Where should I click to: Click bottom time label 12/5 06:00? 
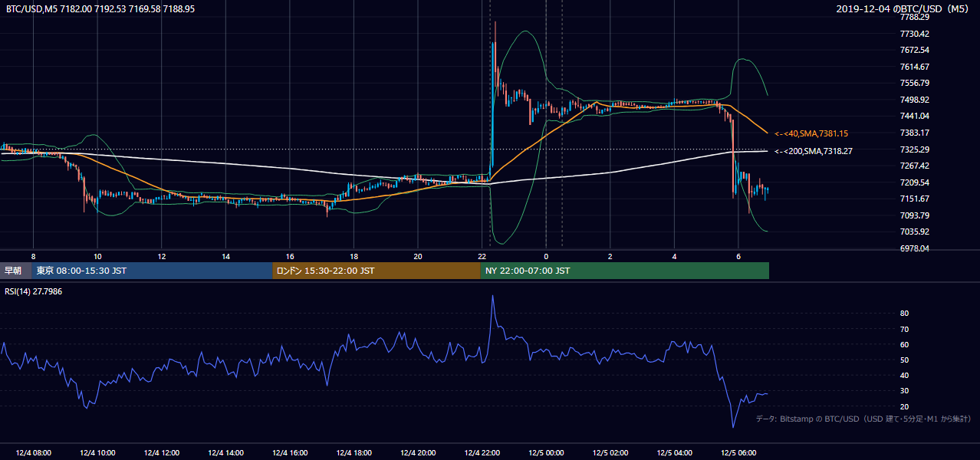click(x=738, y=453)
